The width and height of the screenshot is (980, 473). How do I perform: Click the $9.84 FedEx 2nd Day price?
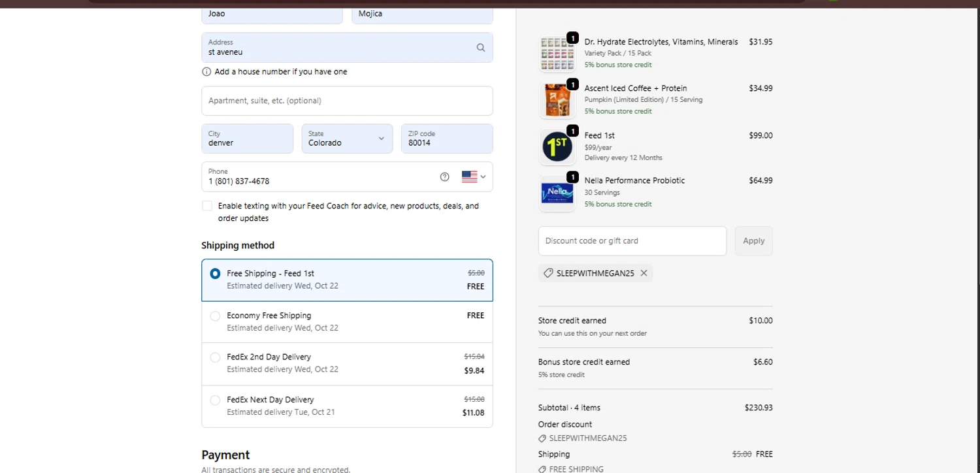474,370
